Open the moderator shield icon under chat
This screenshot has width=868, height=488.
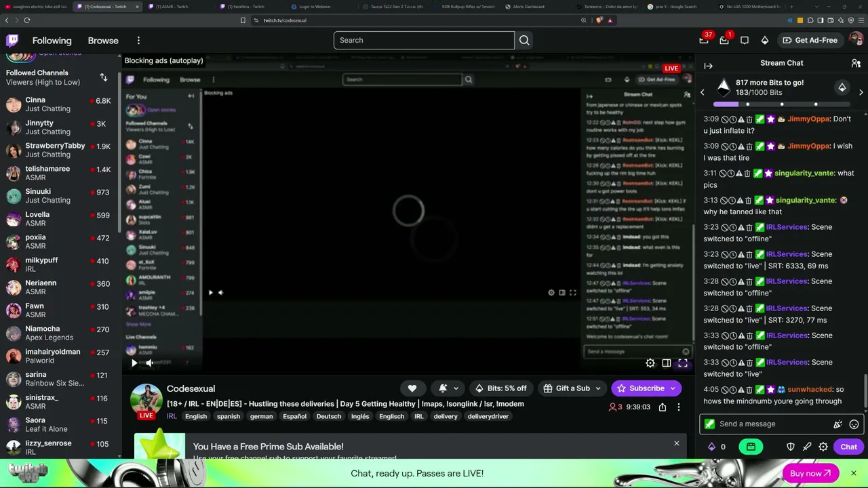coord(791,447)
